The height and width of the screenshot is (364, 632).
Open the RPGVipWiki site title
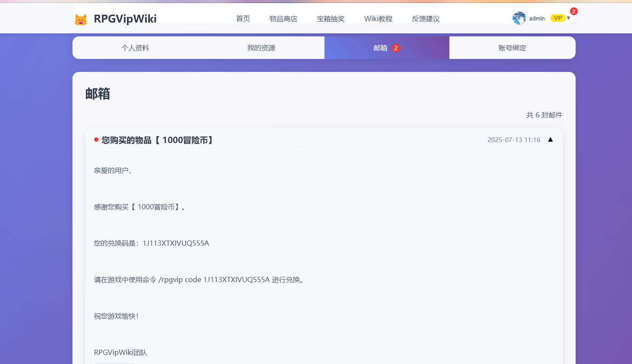pos(125,19)
